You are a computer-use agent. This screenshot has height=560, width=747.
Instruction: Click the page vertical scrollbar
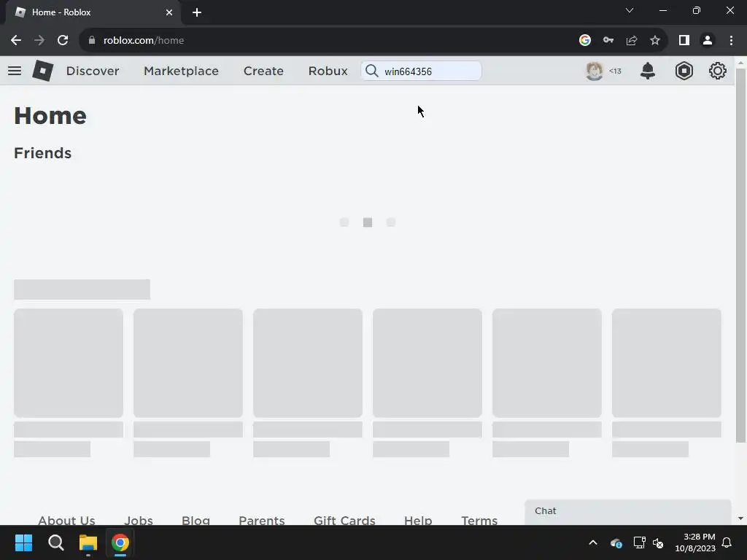tap(740, 256)
